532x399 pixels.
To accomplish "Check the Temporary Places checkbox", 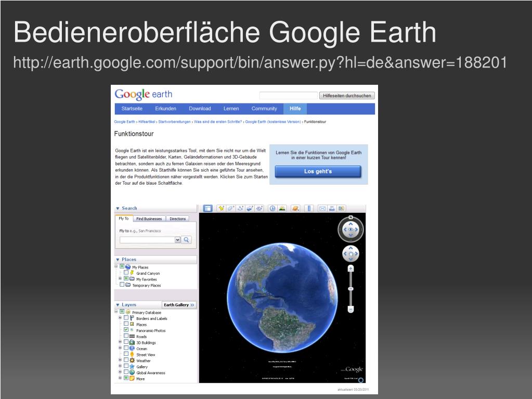I will point(122,285).
